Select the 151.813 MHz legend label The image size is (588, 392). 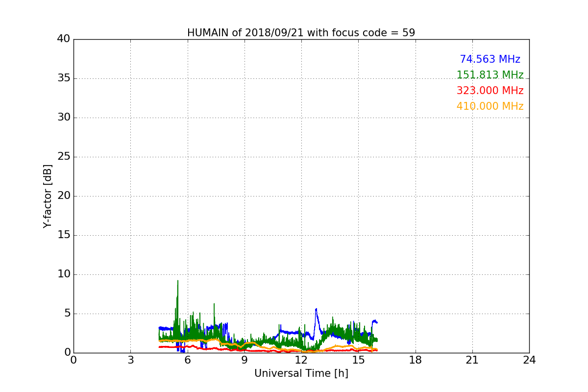click(490, 75)
